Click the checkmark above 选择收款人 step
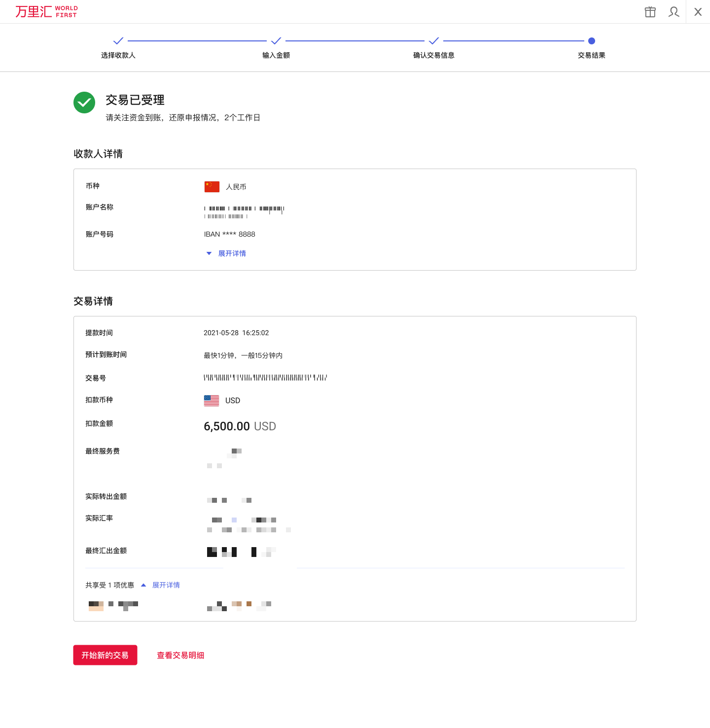The image size is (710, 728). 118,41
